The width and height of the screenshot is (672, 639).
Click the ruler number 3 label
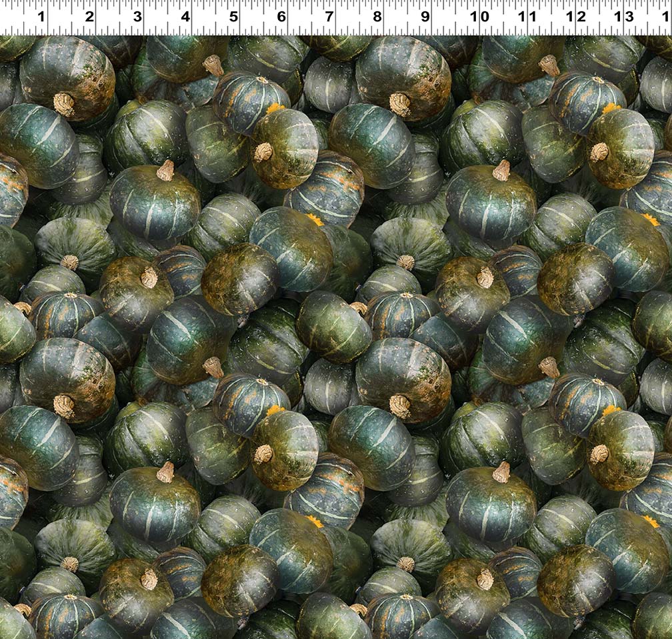[137, 17]
